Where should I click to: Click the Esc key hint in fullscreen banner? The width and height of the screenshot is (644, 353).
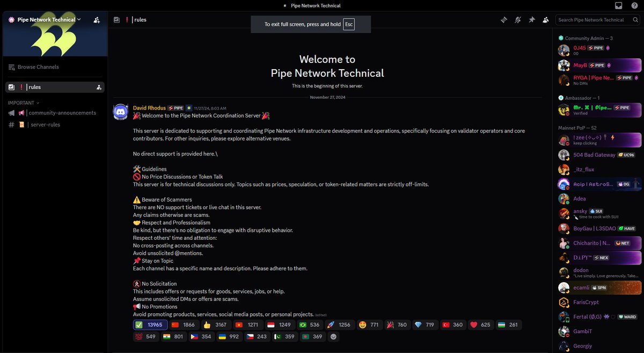tap(349, 24)
